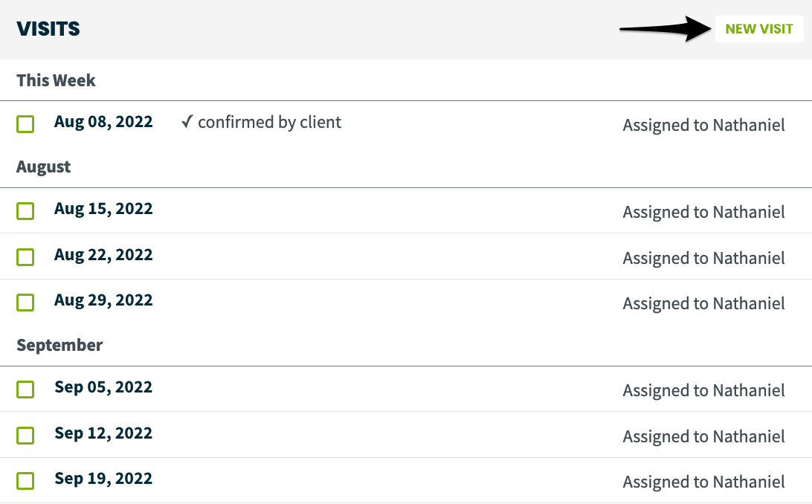
Task: Open the Sep 19, 2022 visit entry
Action: (103, 479)
